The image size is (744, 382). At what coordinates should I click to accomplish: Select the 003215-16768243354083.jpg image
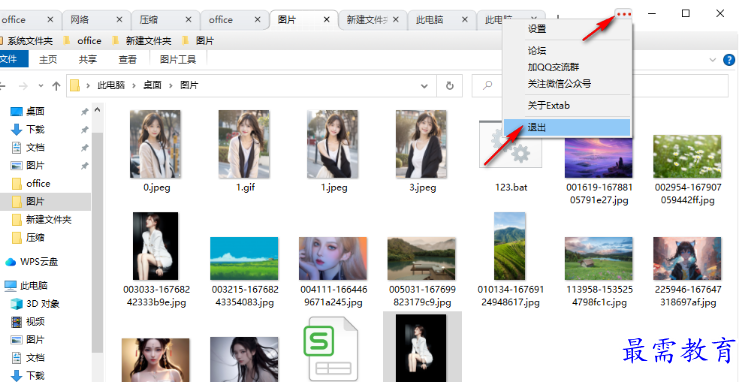click(244, 259)
